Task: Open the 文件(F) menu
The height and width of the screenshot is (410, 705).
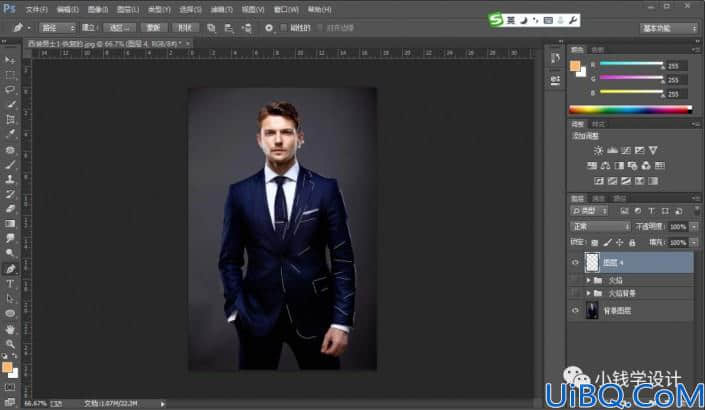Action: [36, 9]
